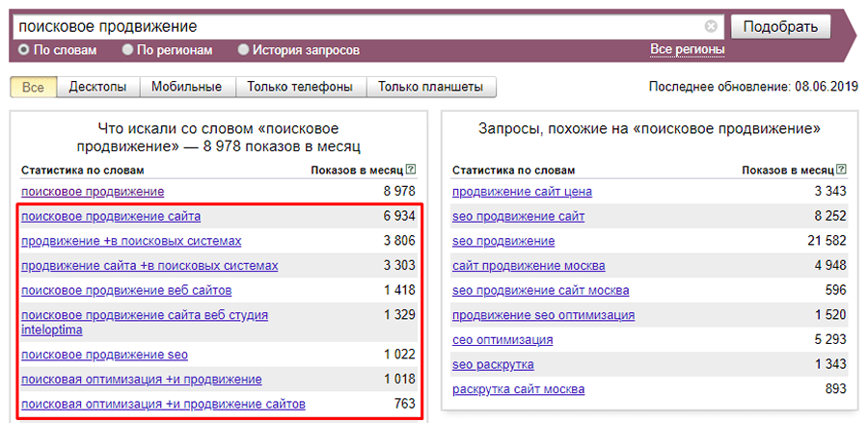Click the help icon beside right 'Показов в месяц'

tap(842, 170)
